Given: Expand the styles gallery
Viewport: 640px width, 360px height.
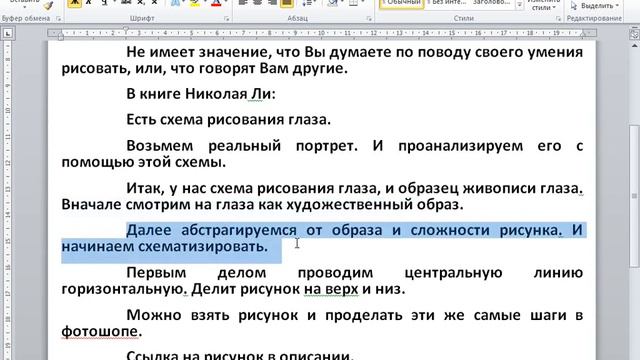Looking at the screenshot, I should [x=519, y=5].
